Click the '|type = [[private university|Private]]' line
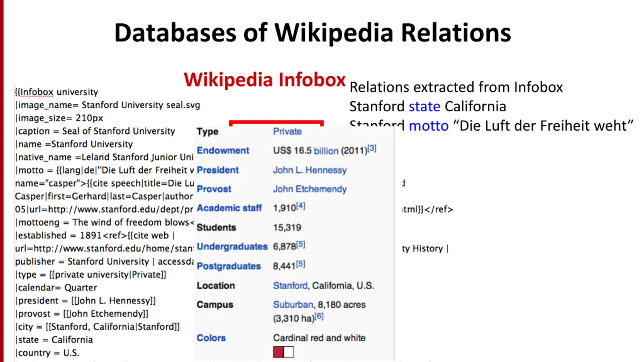Image resolution: width=644 pixels, height=362 pixels. pos(91,275)
